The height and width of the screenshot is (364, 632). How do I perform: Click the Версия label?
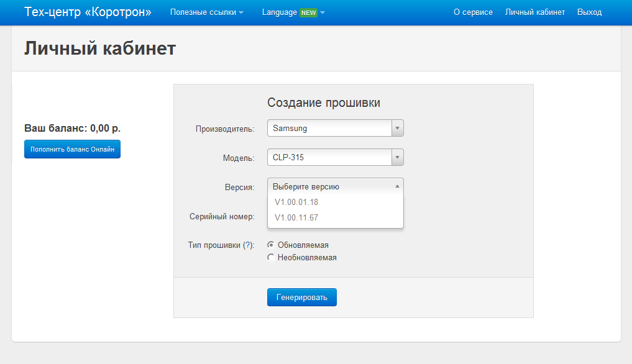coord(239,188)
